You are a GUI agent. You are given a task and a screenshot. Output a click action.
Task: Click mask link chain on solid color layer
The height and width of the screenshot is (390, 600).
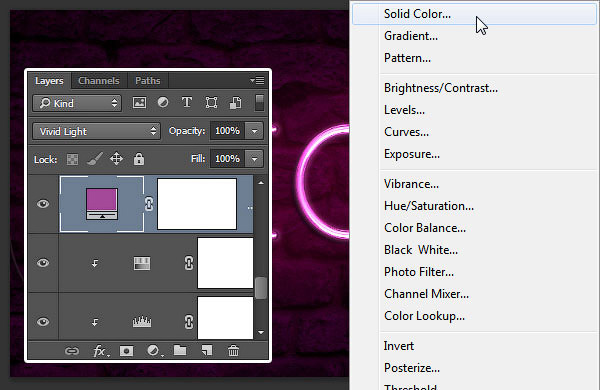149,204
